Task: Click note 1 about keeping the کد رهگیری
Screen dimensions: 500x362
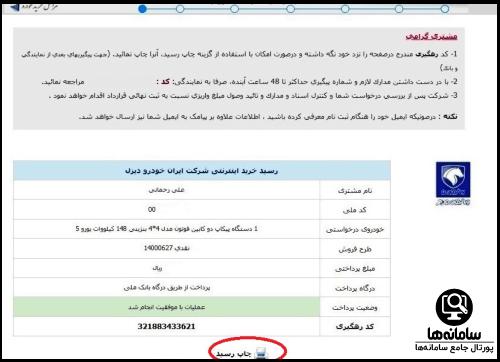Action: click(239, 61)
